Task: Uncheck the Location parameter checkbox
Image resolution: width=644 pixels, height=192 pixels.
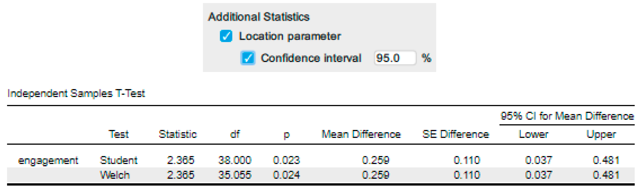Action: click(226, 36)
